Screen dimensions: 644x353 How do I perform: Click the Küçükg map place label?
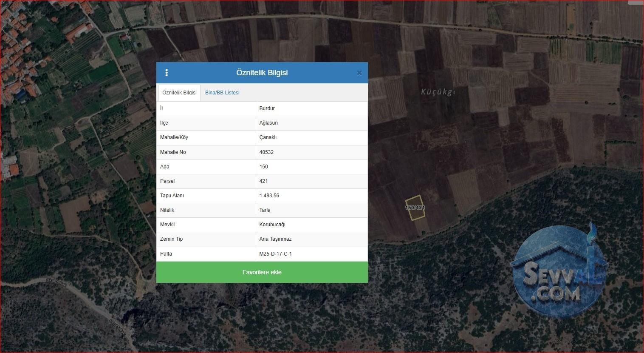tap(438, 92)
